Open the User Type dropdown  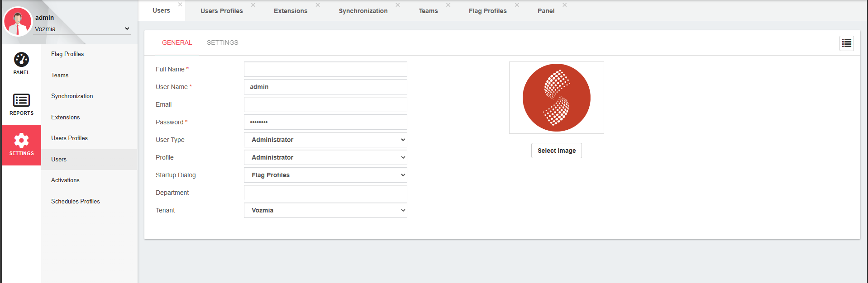325,140
